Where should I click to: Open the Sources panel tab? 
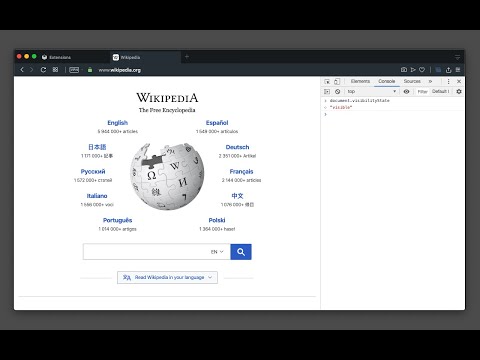pos(412,81)
